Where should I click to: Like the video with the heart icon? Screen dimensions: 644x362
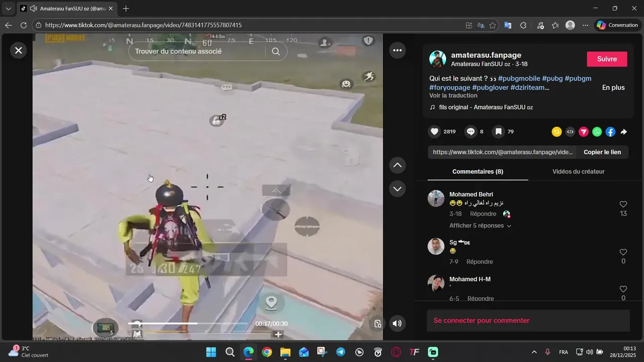pyautogui.click(x=435, y=132)
